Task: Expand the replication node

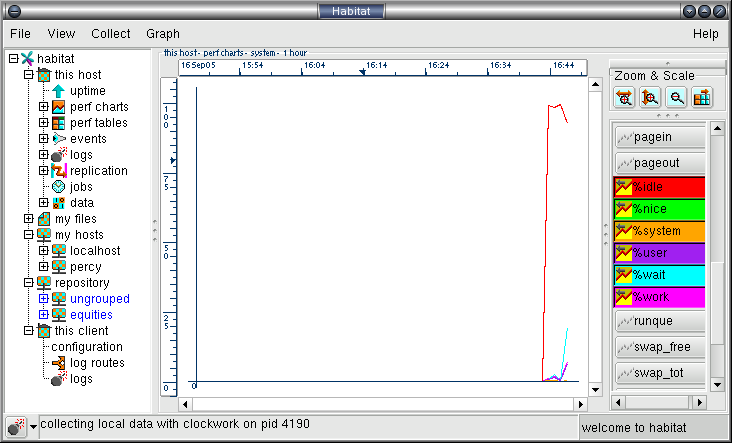Action: tap(43, 171)
